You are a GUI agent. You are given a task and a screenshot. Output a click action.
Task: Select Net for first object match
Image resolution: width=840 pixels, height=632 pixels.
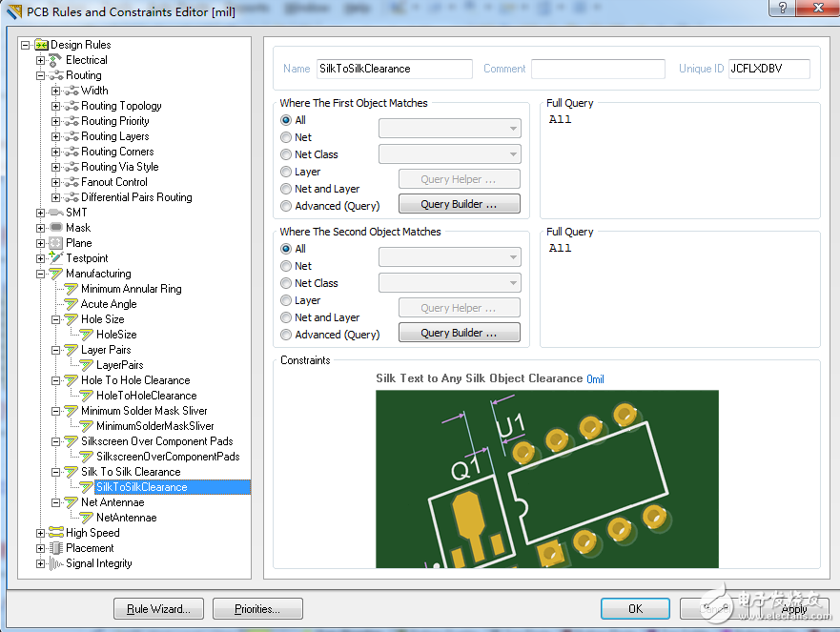coord(286,137)
